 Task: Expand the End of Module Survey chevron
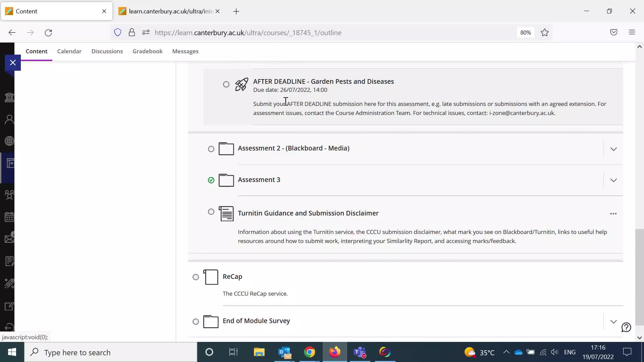click(x=613, y=321)
